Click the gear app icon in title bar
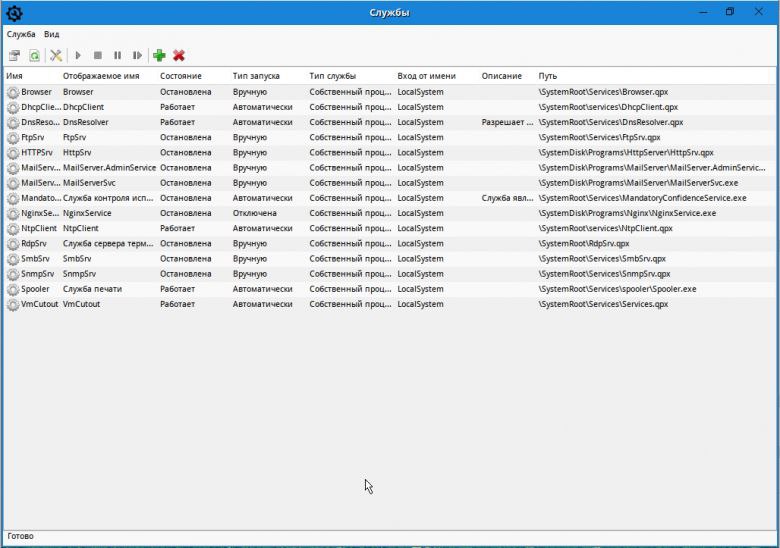 [x=14, y=13]
